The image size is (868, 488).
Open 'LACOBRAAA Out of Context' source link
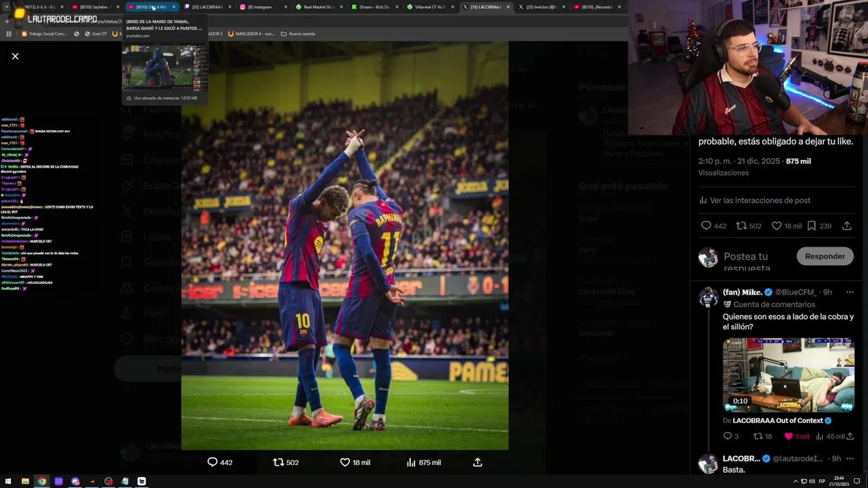(x=778, y=420)
